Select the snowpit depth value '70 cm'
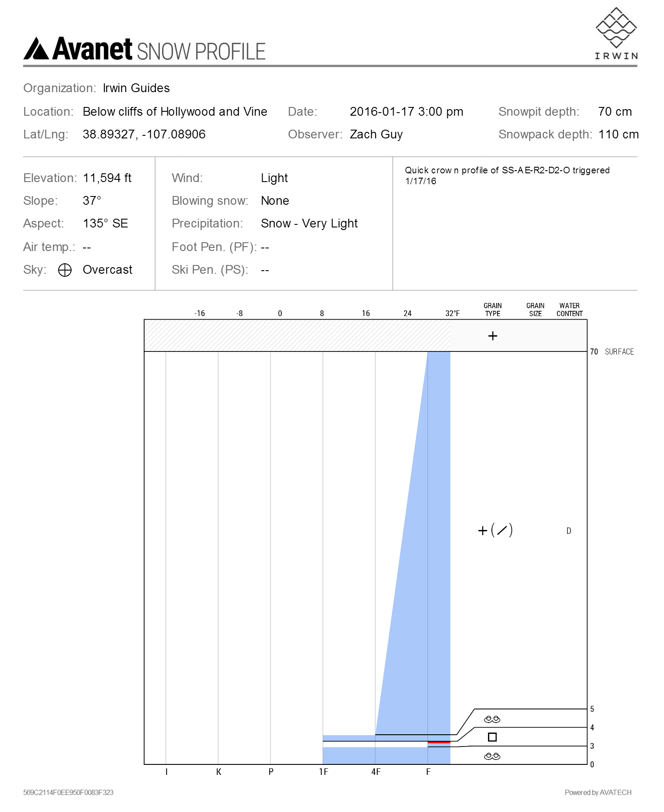Screen dimensions: 664x812 [x=615, y=112]
